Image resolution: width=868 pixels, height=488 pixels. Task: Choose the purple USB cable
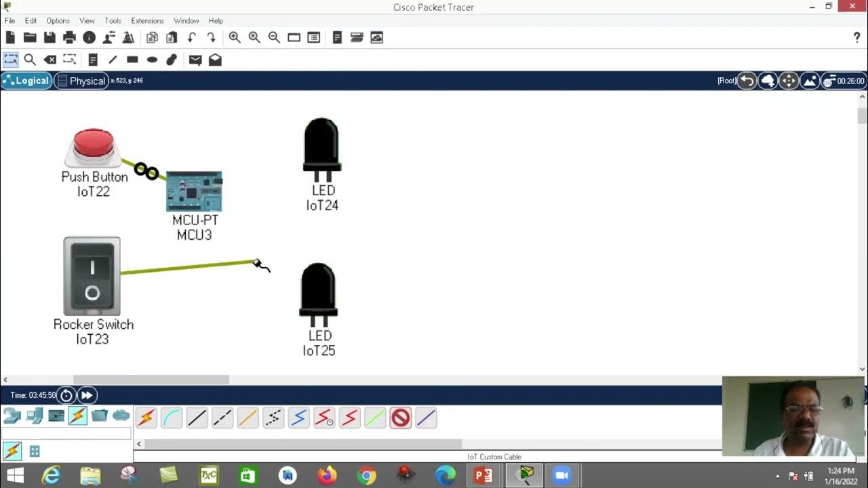426,418
